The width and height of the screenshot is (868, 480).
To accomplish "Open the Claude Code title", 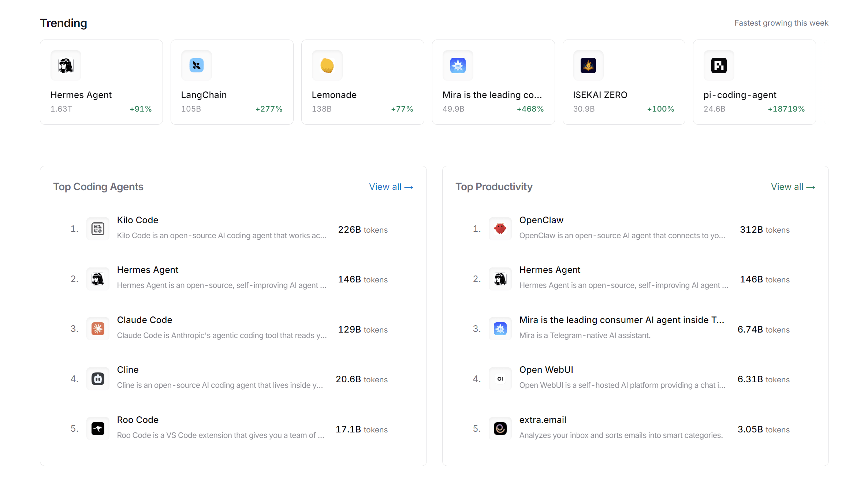I will pyautogui.click(x=145, y=320).
